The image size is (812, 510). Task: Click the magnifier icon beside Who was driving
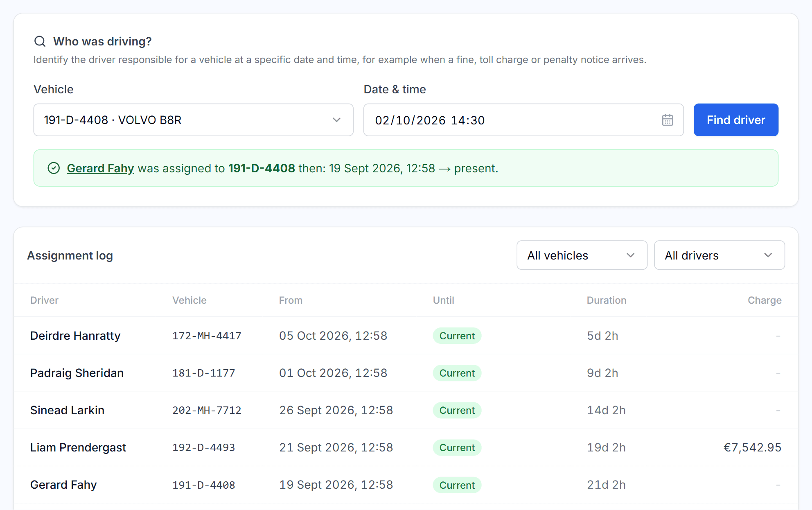(40, 41)
